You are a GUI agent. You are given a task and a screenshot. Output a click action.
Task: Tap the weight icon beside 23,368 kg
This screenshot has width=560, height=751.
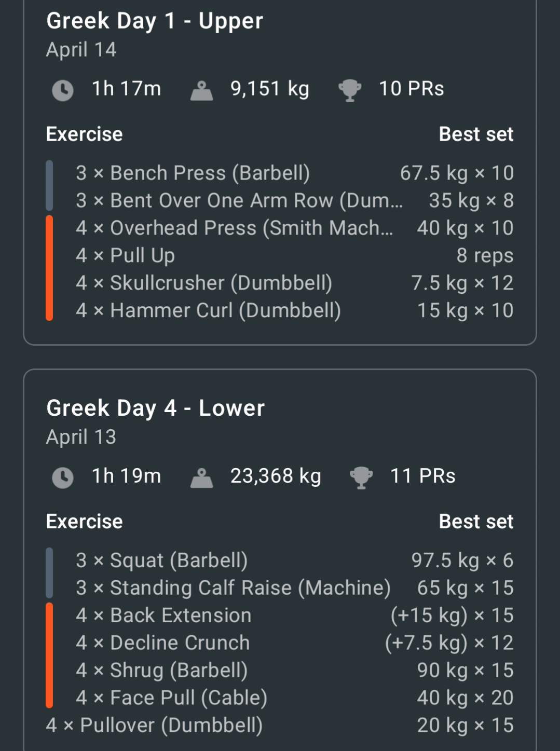[201, 477]
